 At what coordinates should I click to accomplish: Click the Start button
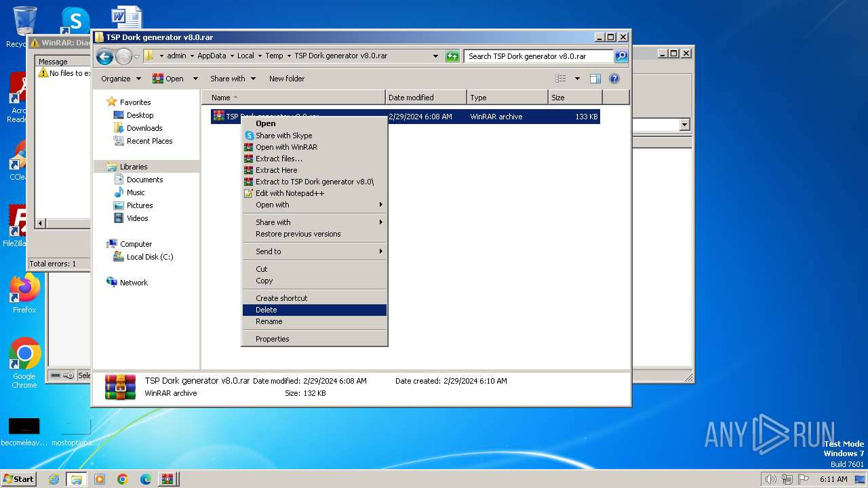(x=19, y=479)
